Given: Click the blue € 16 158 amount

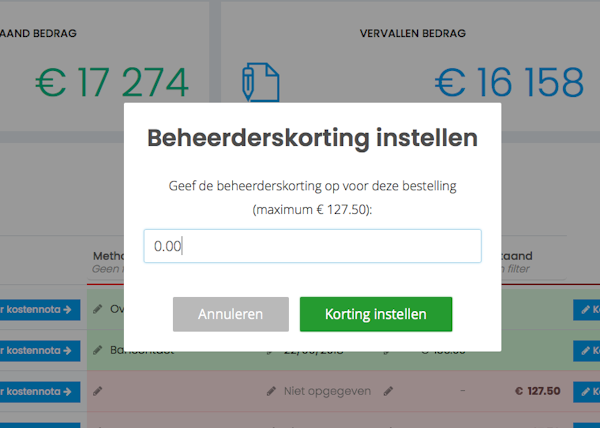Looking at the screenshot, I should [x=508, y=83].
